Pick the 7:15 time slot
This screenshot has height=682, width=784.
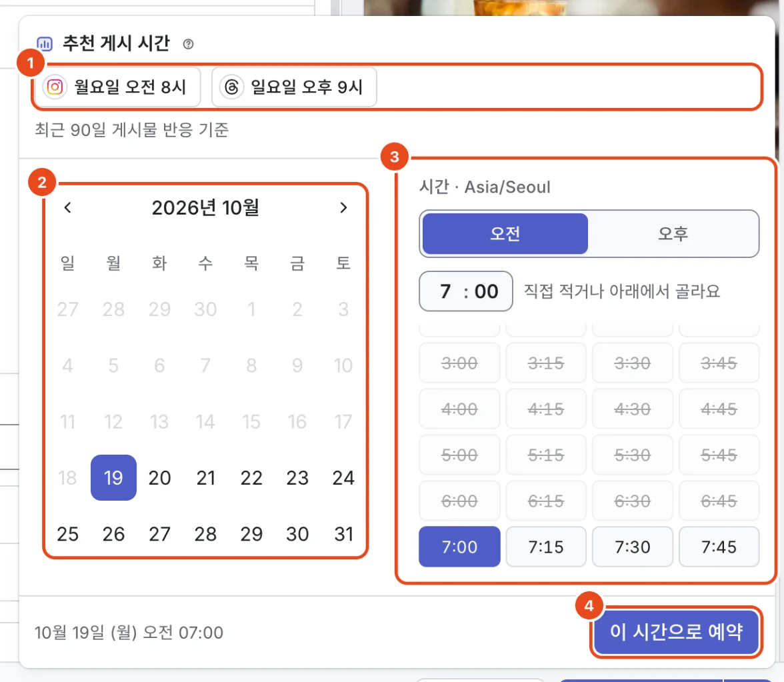(546, 547)
